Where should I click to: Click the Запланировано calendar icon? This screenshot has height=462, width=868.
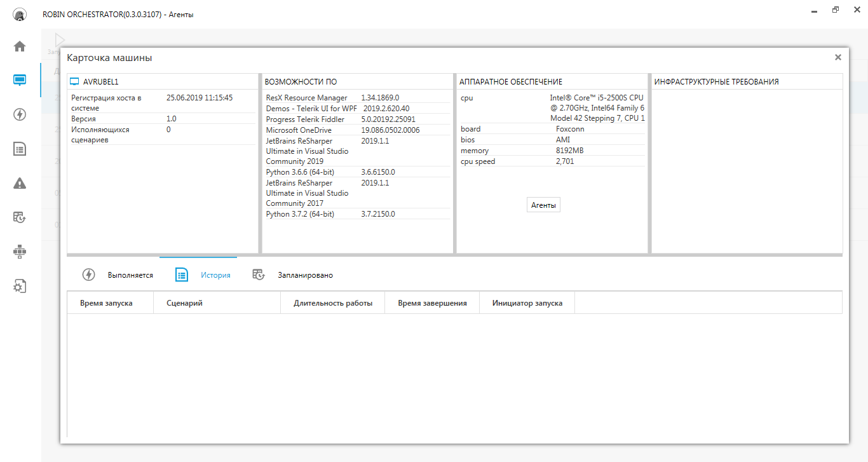click(258, 275)
